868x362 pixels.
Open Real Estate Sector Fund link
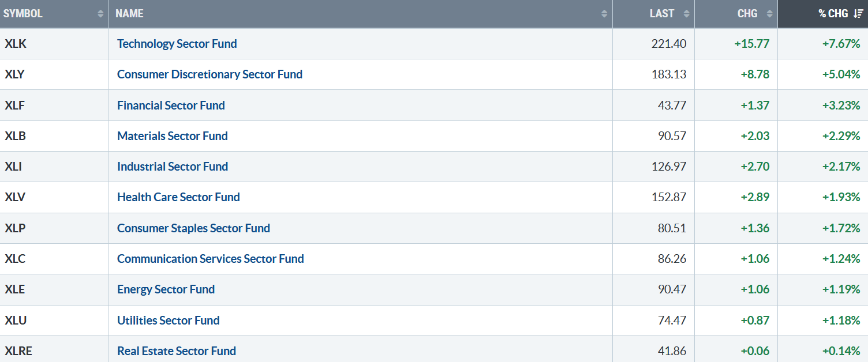pos(176,351)
